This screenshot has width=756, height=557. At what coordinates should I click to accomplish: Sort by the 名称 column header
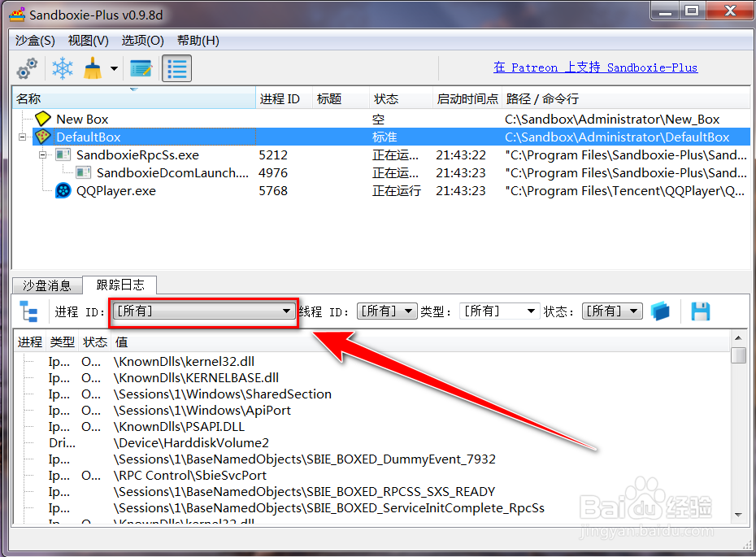tap(133, 99)
